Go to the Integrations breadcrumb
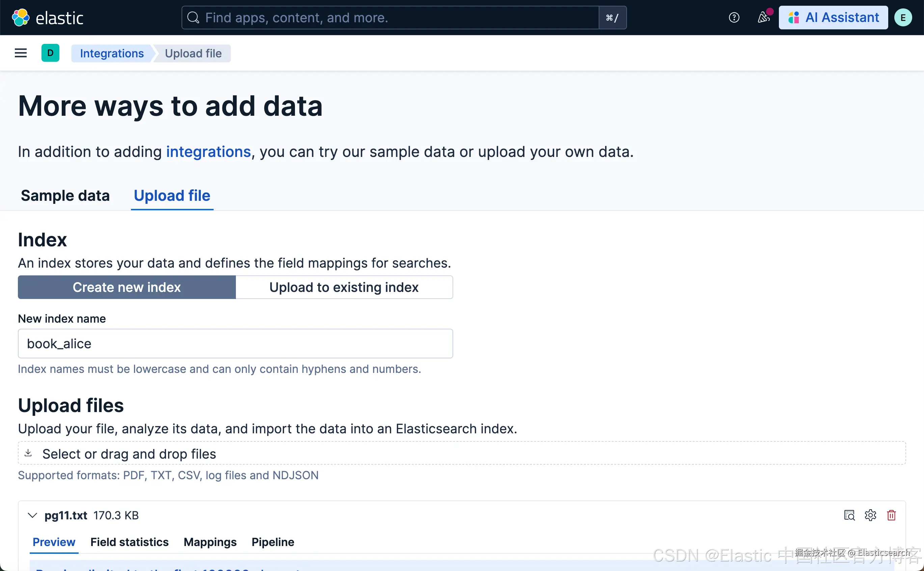The image size is (924, 571). (112, 53)
